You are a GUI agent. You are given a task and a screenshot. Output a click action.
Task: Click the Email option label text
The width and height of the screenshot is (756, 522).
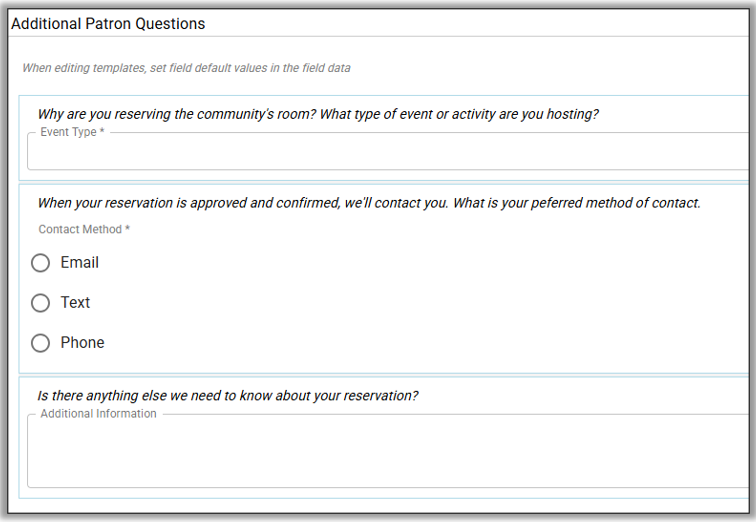click(79, 263)
